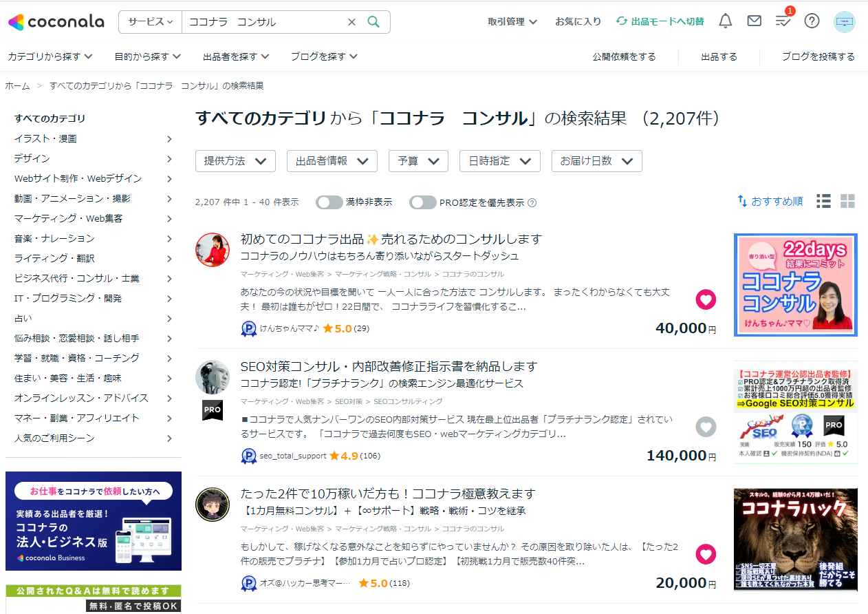Open the help question mark icon
The height and width of the screenshot is (614, 868).
812,21
